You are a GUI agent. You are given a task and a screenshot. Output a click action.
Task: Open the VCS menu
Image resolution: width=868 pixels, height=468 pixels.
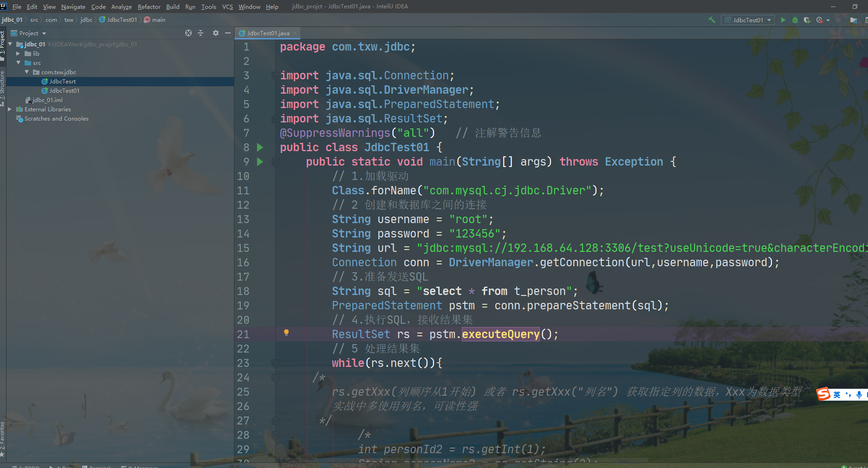pyautogui.click(x=227, y=6)
